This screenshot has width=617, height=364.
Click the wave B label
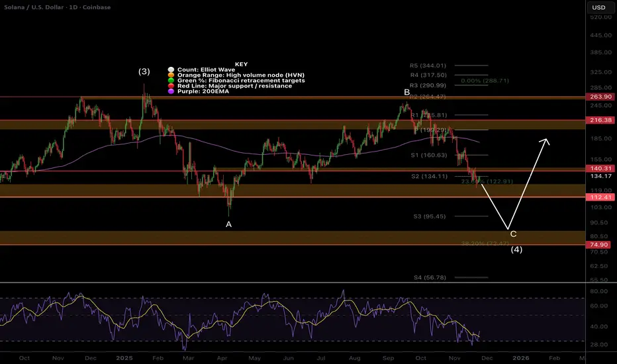pos(407,93)
